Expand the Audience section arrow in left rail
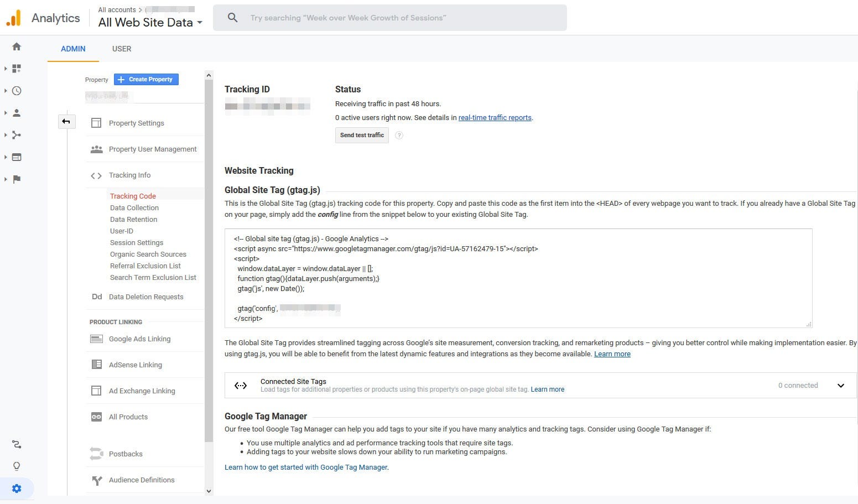The height and width of the screenshot is (504, 858). 6,113
